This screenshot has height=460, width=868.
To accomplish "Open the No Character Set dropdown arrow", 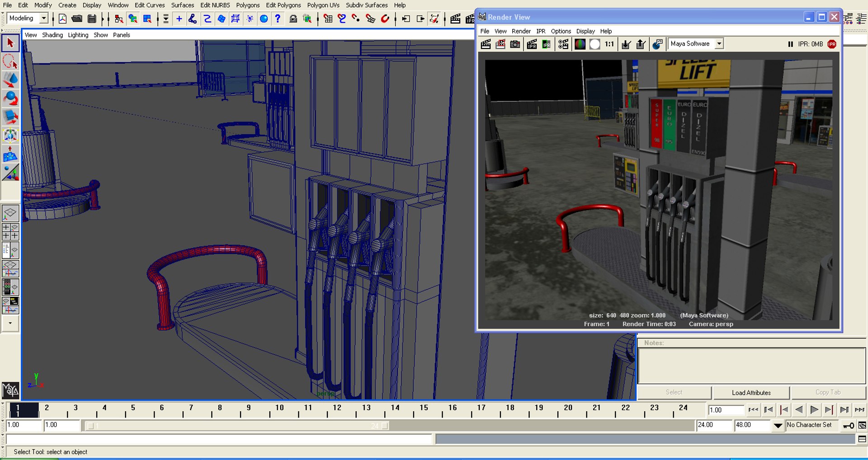I will pos(778,425).
